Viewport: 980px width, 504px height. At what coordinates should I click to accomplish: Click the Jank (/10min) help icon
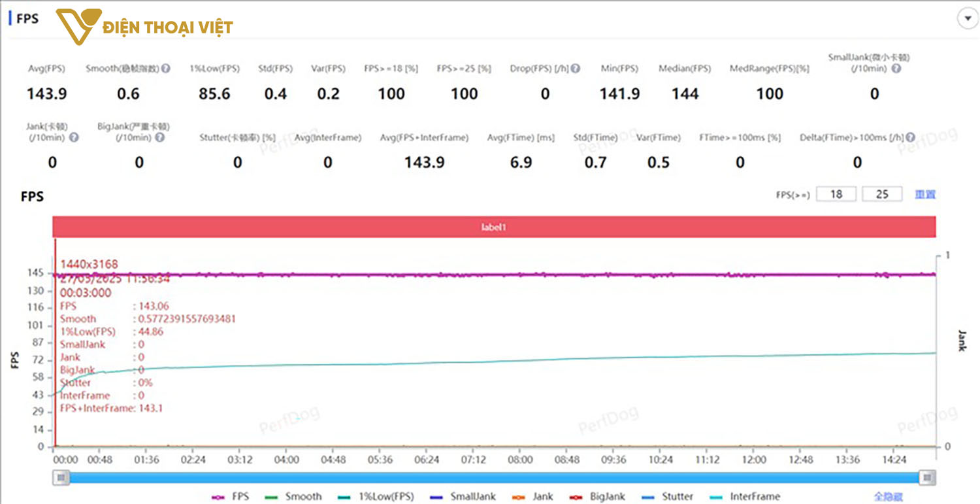pyautogui.click(x=74, y=137)
